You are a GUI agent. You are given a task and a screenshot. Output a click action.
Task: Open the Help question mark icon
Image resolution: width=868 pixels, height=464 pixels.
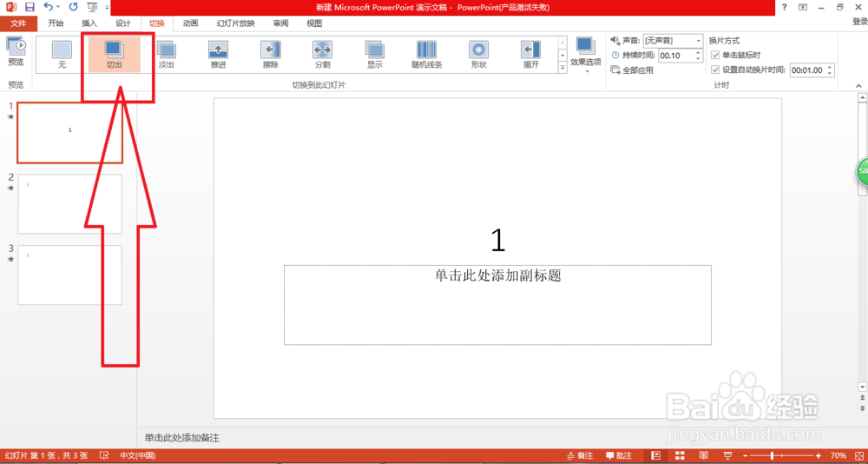pyautogui.click(x=784, y=7)
